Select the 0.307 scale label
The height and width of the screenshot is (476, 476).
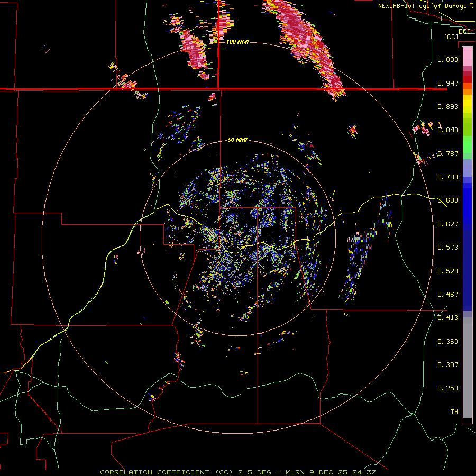(448, 365)
